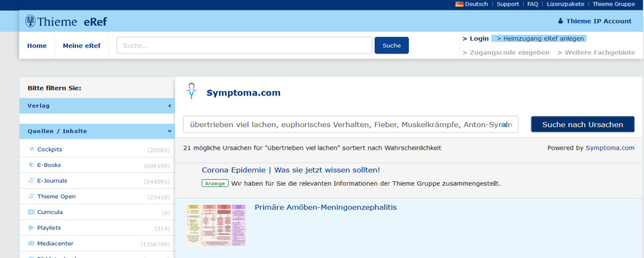Click the blue Suche button
The height and width of the screenshot is (258, 644).
(x=392, y=45)
